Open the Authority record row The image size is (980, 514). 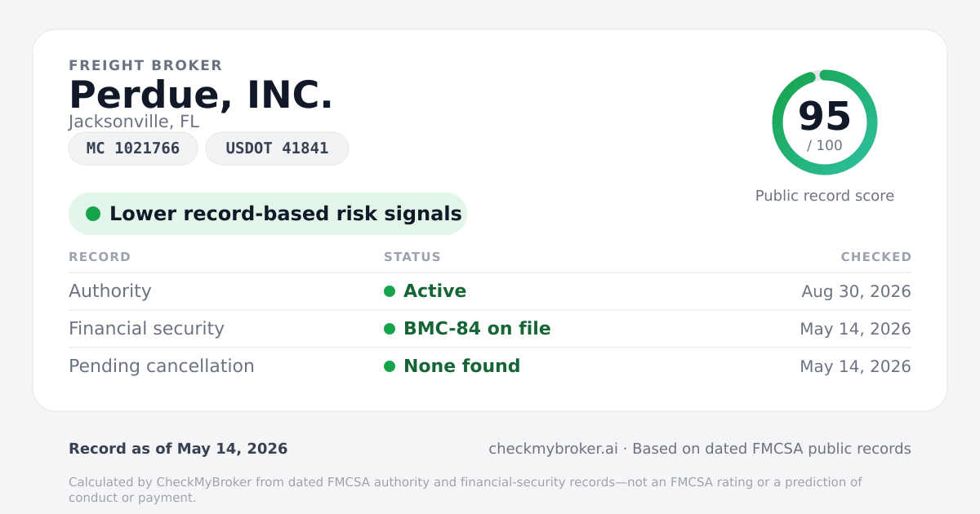(x=490, y=291)
